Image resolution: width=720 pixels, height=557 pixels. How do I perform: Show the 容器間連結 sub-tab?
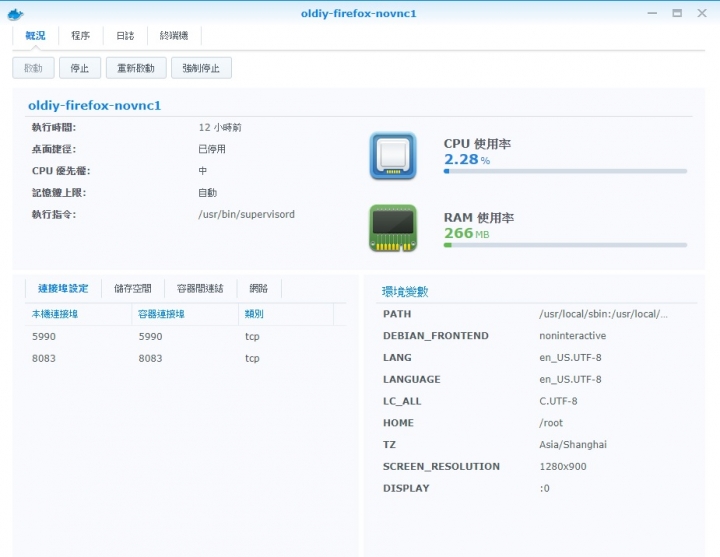coord(200,288)
